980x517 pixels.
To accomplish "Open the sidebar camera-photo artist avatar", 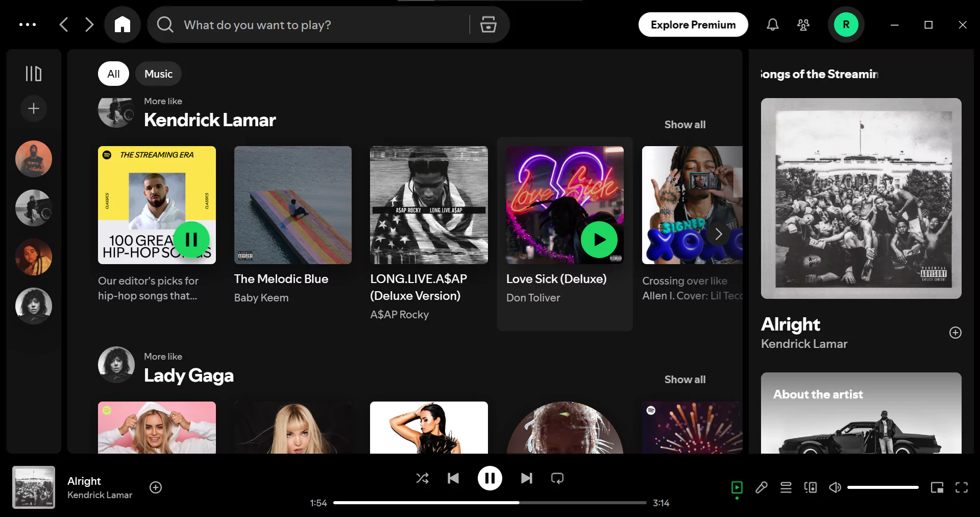I will (x=34, y=208).
